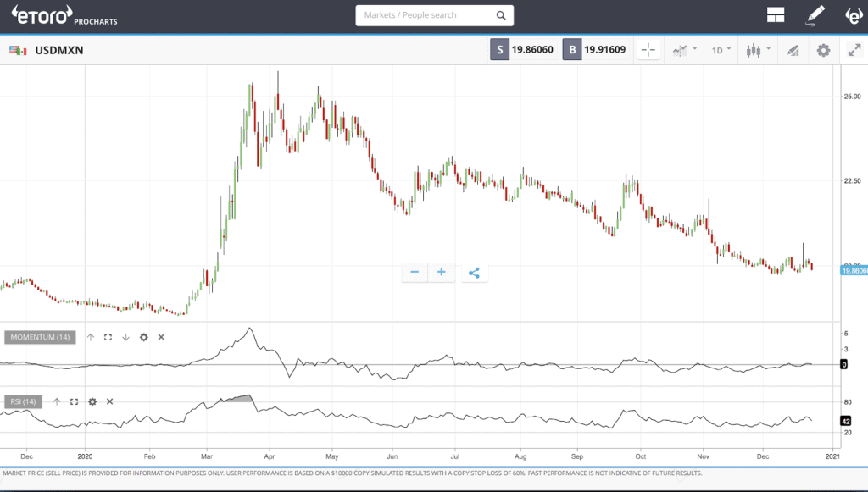The width and height of the screenshot is (868, 492).
Task: Open the 1D timeframe dropdown
Action: (x=721, y=50)
